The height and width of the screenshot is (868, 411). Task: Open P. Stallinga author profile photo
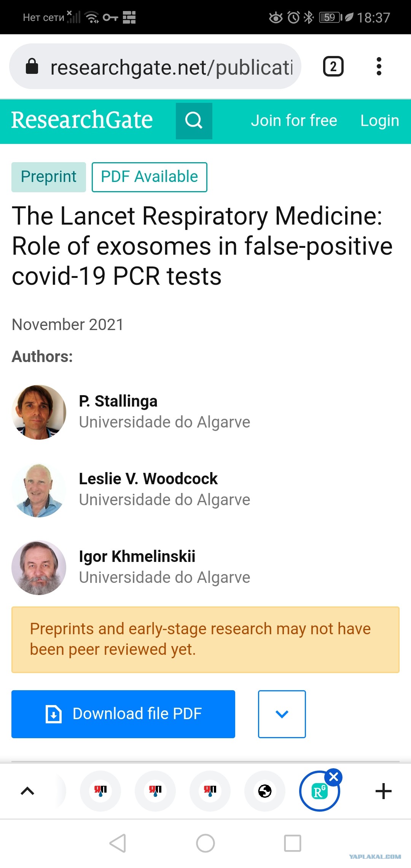(39, 412)
